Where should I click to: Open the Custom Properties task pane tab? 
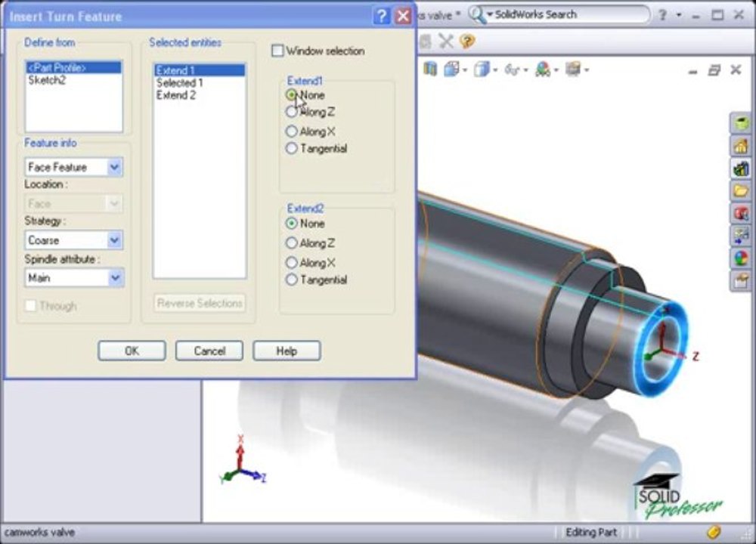tap(741, 280)
